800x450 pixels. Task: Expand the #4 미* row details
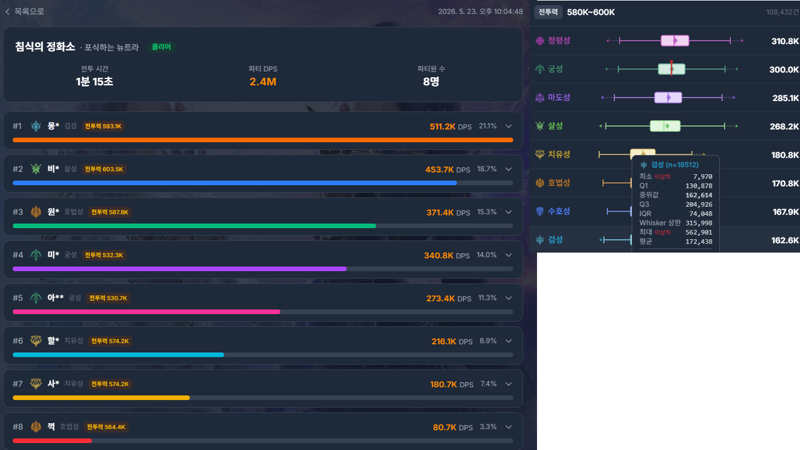(x=509, y=255)
